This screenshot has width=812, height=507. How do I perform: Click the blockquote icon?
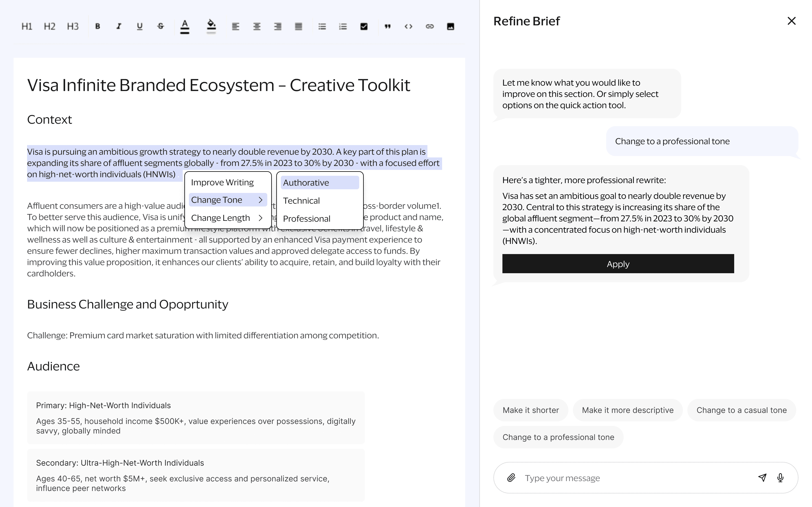[388, 26]
